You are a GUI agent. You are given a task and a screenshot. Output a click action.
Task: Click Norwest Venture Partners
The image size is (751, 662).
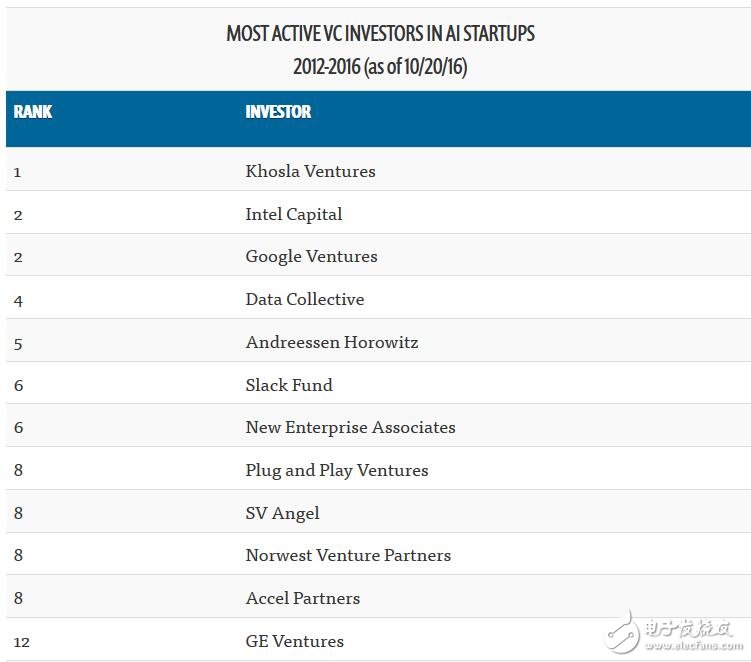tap(348, 555)
